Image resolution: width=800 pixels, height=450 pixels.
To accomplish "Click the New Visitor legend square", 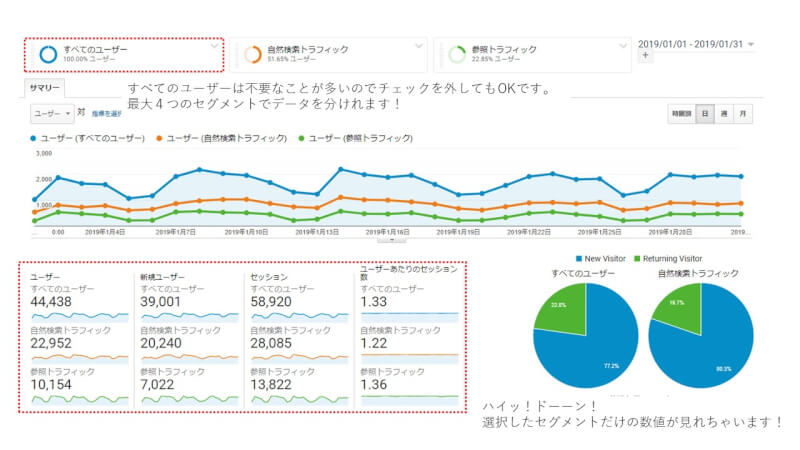I will pyautogui.click(x=579, y=259).
